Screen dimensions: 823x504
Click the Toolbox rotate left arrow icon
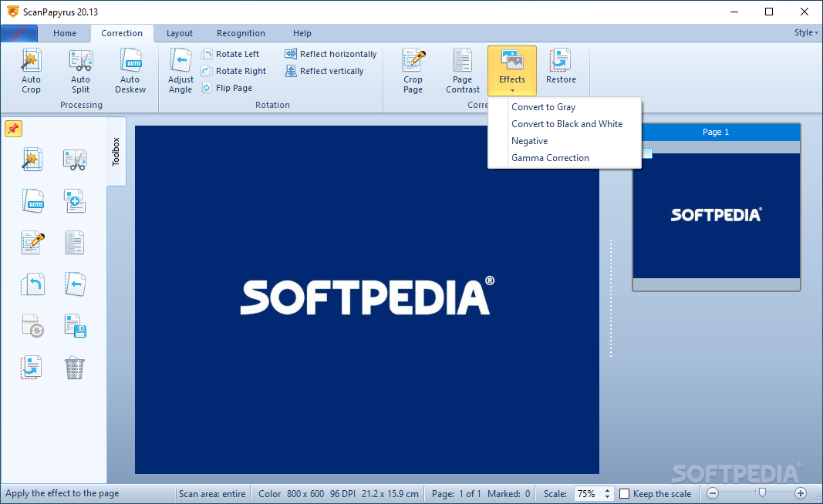click(32, 284)
